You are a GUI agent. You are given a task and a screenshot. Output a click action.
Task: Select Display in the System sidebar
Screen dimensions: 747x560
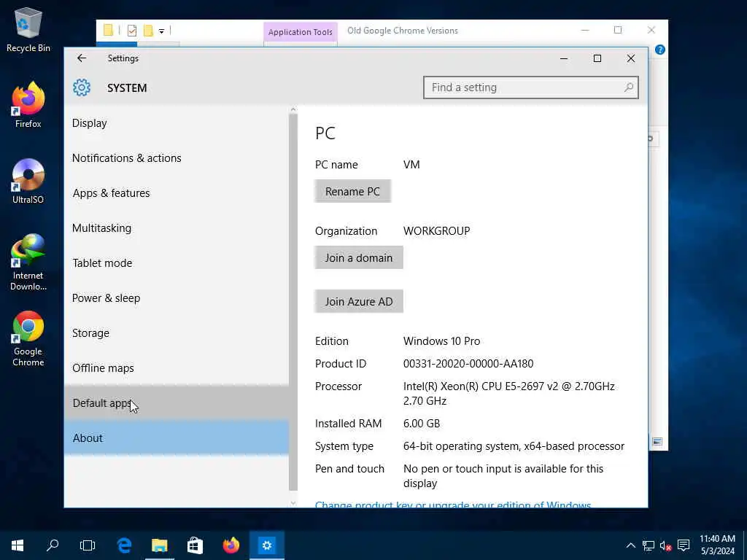pyautogui.click(x=177, y=123)
